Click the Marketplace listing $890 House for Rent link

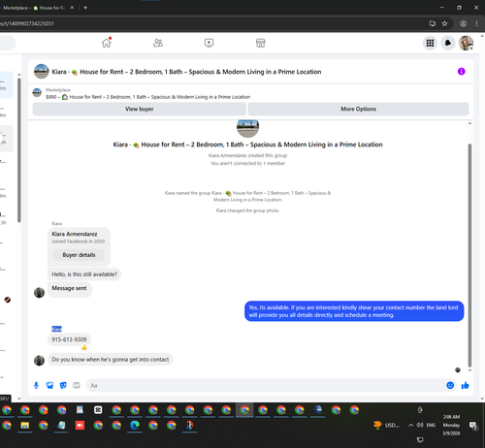coord(148,97)
